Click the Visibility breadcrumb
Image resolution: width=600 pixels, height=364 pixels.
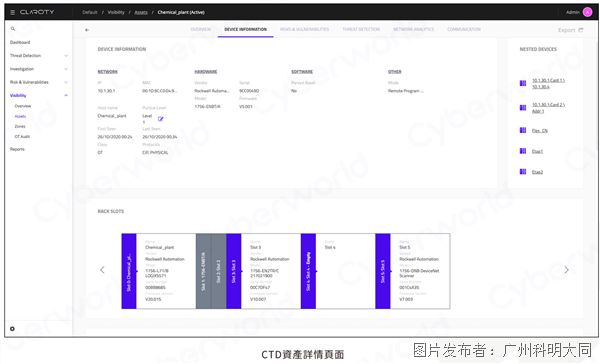[116, 12]
